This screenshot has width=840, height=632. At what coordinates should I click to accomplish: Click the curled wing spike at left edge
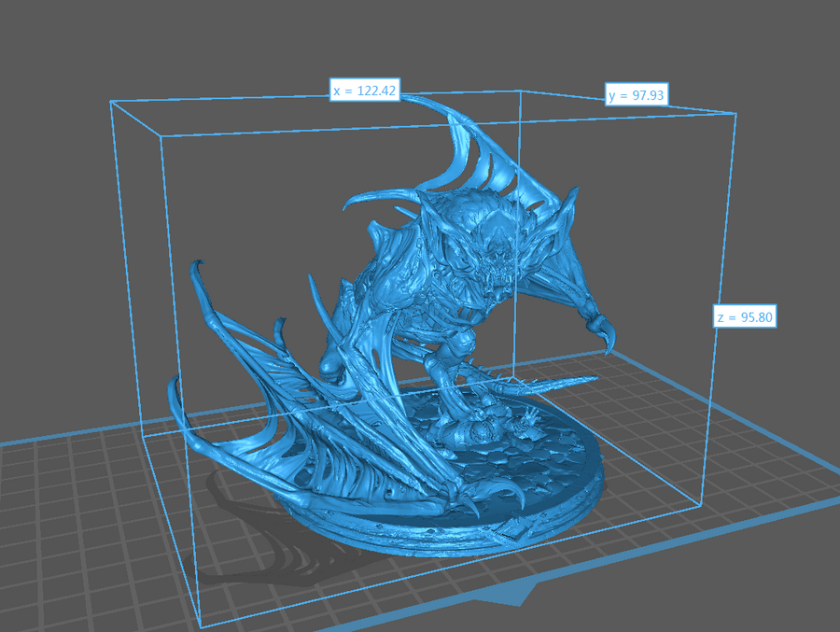click(x=195, y=271)
